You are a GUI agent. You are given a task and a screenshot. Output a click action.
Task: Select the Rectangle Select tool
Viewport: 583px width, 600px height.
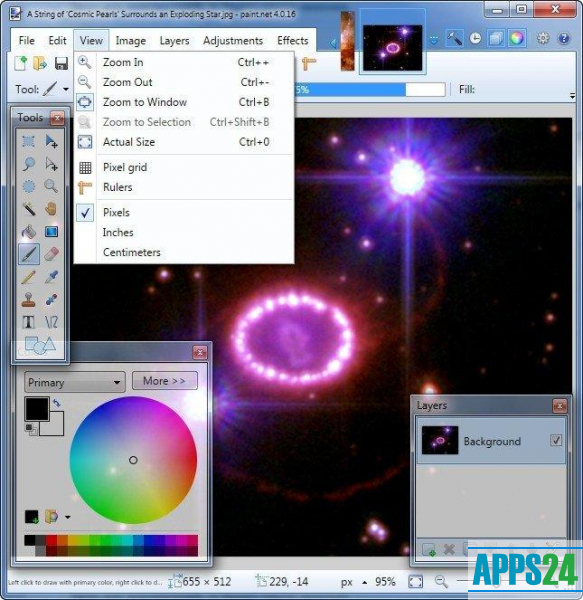[29, 141]
